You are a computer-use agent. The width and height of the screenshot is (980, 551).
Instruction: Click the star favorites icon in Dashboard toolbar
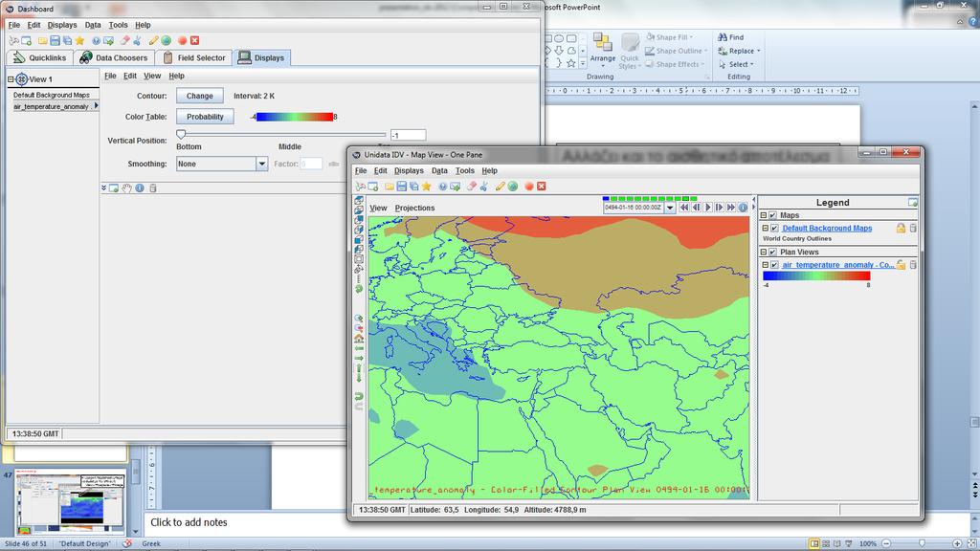79,40
